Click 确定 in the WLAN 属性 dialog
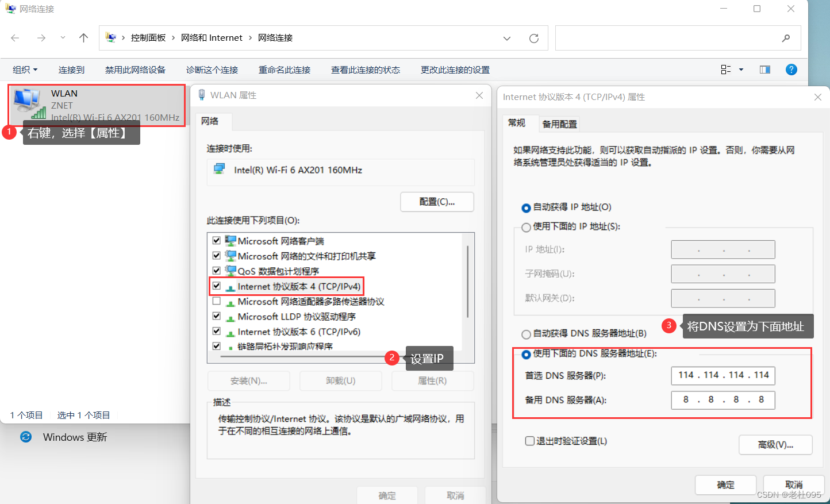Screen dimensions: 830x504 click(387, 495)
